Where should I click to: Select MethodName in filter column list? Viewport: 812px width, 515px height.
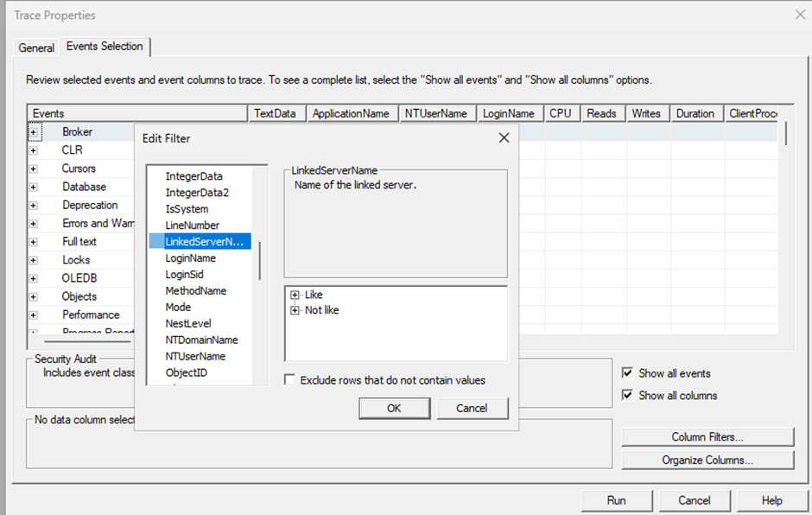(196, 290)
